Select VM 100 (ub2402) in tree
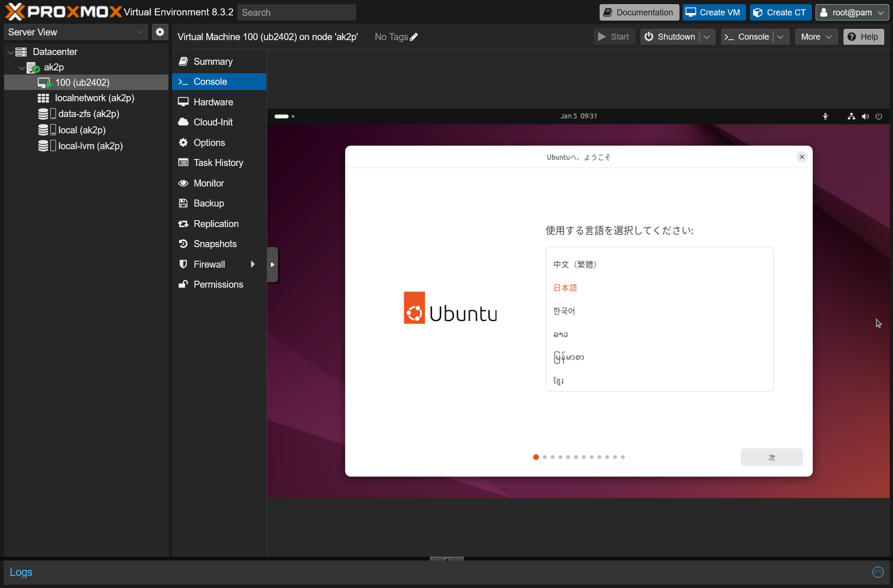 tap(86, 83)
